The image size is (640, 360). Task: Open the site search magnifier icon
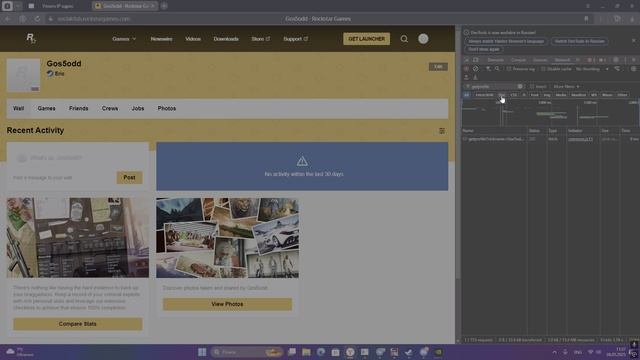pos(404,39)
